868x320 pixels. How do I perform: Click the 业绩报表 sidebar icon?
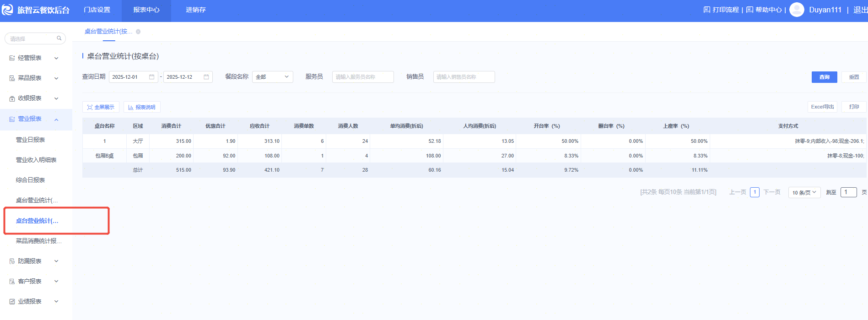(x=12, y=302)
